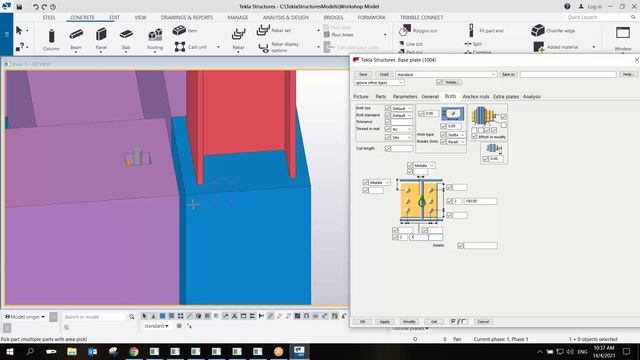Click the Load button in dialog

point(384,74)
